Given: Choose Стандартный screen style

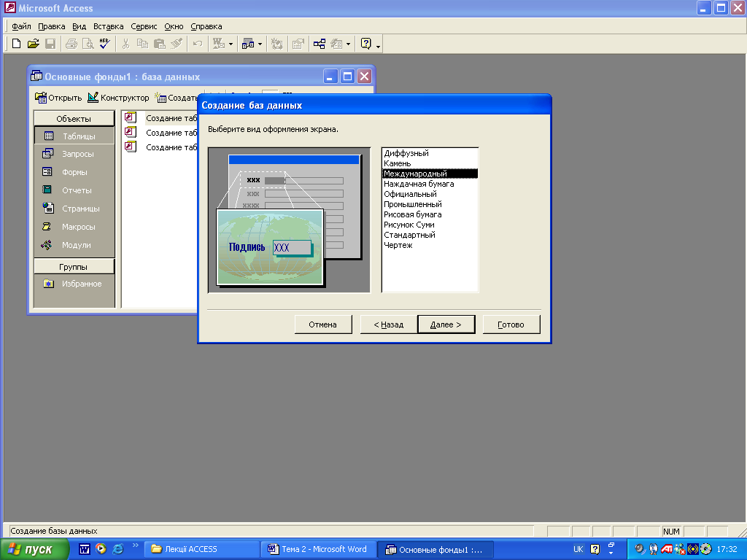Looking at the screenshot, I should click(430, 236).
